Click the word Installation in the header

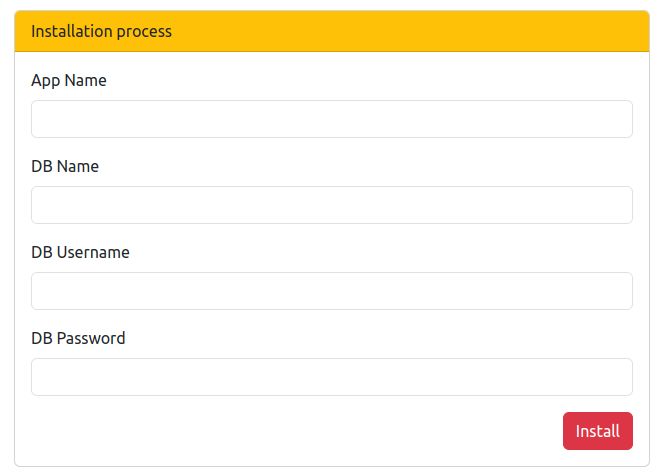click(71, 31)
